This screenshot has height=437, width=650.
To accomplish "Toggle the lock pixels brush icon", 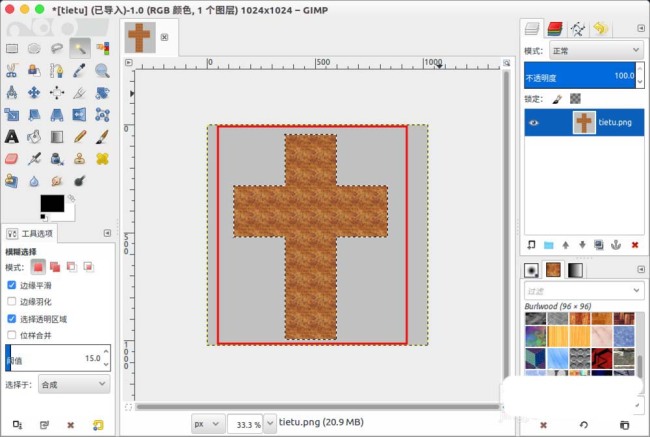I will (x=557, y=99).
